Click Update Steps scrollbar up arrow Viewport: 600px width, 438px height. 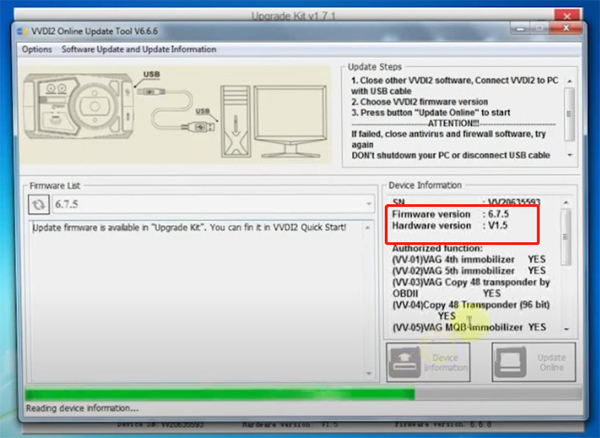(x=569, y=81)
